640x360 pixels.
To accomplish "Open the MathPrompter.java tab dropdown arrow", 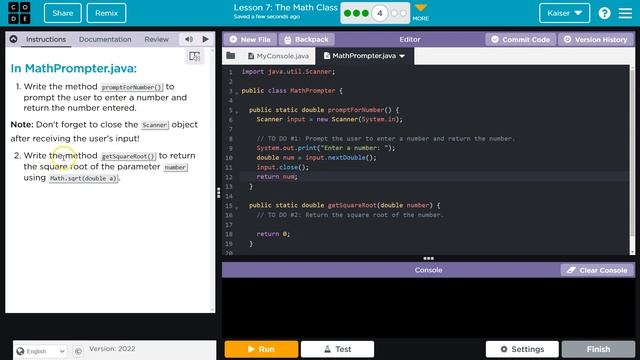I will point(402,56).
